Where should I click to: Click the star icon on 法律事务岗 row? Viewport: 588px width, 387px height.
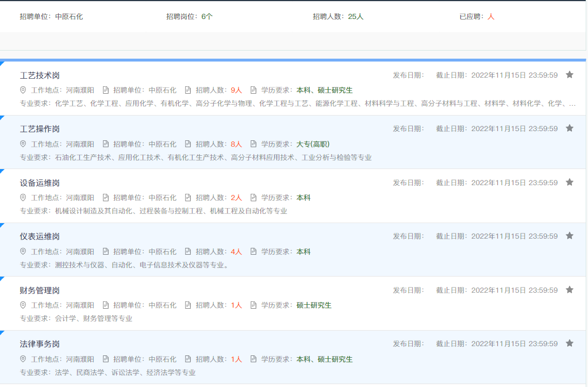[570, 343]
